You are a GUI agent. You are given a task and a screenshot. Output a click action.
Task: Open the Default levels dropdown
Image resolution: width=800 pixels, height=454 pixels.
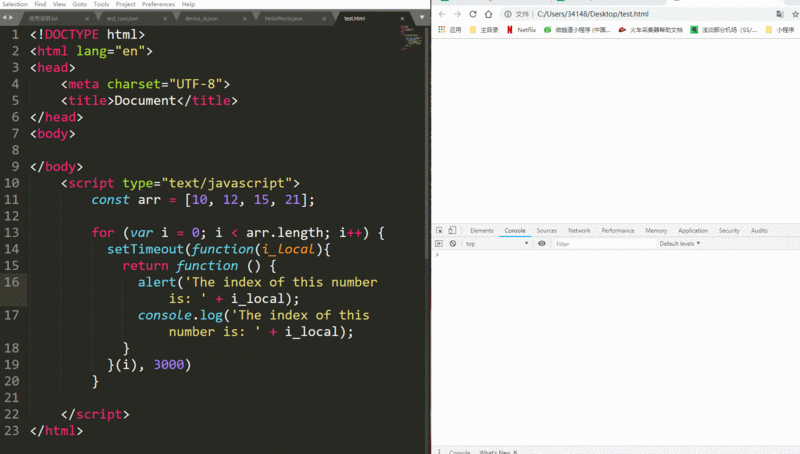coord(680,244)
